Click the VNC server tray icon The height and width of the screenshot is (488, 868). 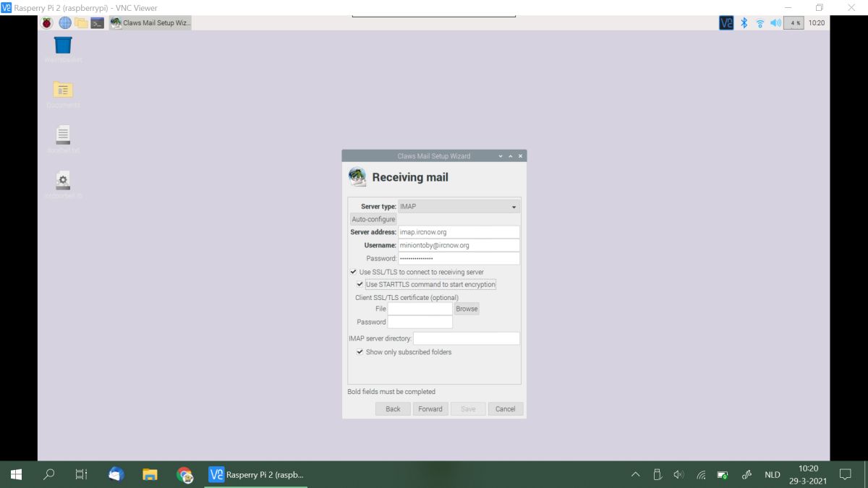(x=726, y=23)
